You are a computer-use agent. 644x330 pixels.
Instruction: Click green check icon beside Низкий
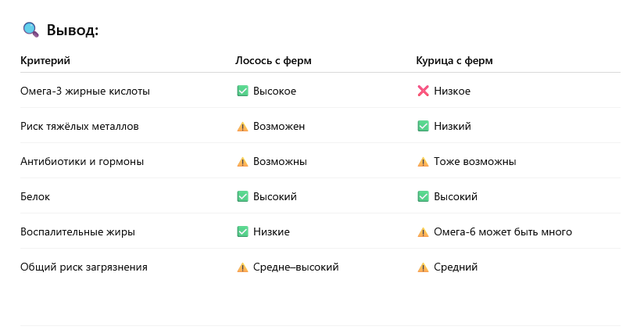point(423,126)
